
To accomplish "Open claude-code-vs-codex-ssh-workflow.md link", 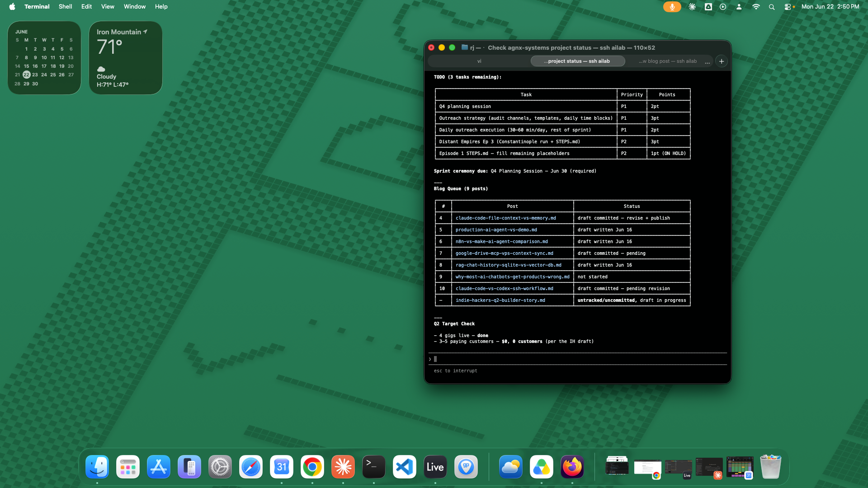I will point(504,289).
